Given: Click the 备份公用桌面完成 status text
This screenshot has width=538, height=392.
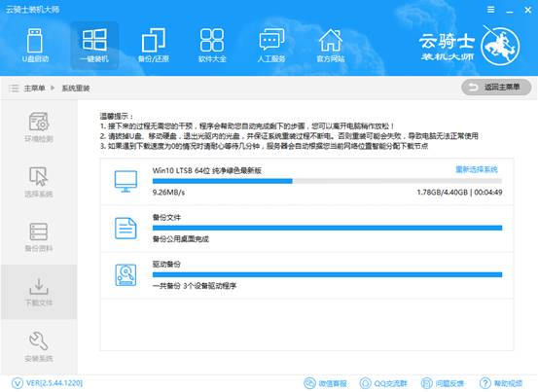Looking at the screenshot, I should (x=181, y=239).
